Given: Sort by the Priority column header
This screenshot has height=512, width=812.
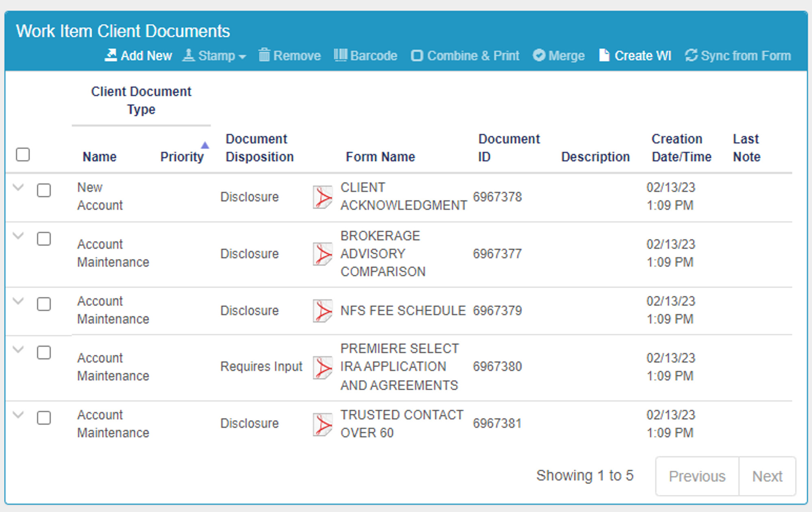Looking at the screenshot, I should click(x=182, y=157).
